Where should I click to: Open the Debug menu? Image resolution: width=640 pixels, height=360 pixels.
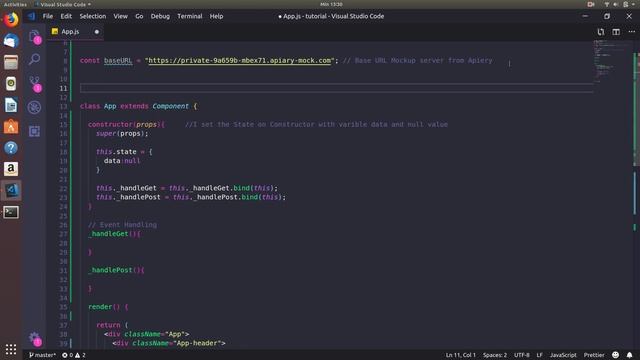pyautogui.click(x=160, y=16)
